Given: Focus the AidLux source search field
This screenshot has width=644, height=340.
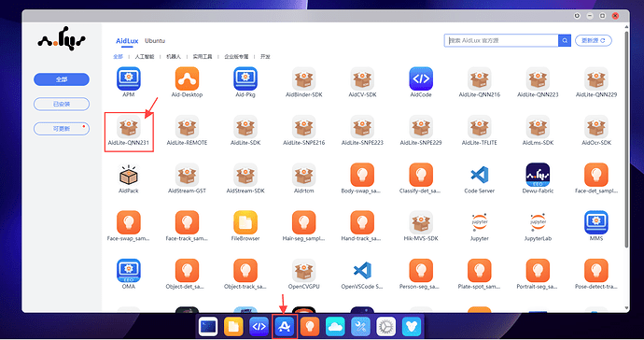Looking at the screenshot, I should 501,41.
